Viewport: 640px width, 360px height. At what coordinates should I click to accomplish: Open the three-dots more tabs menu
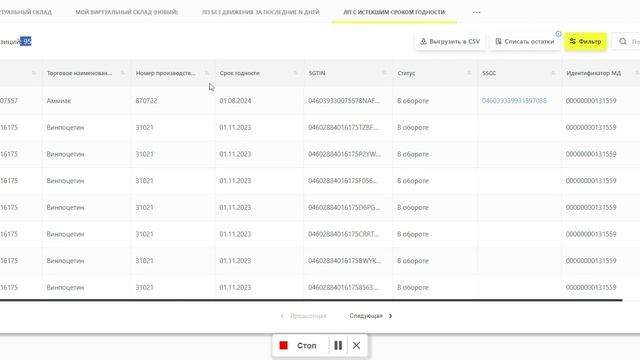476,12
